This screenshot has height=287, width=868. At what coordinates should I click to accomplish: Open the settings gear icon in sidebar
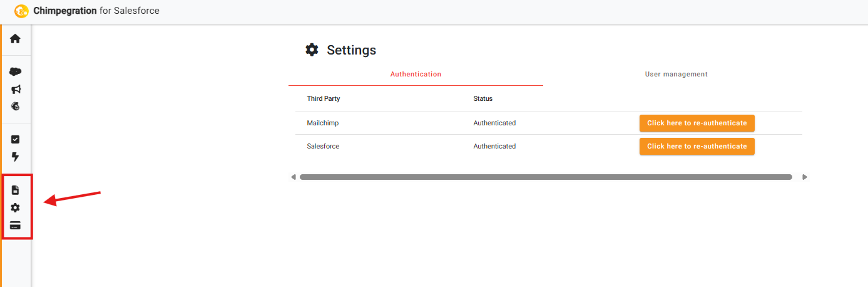(x=16, y=207)
